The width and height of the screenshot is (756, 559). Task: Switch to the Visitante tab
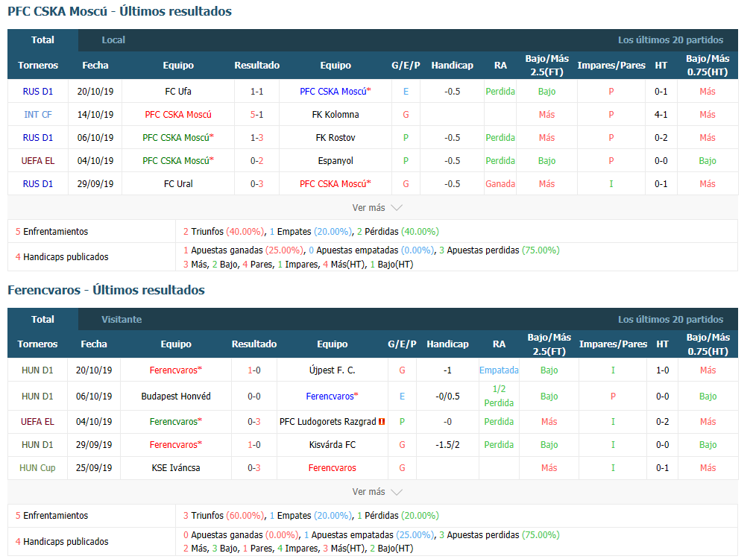(x=122, y=319)
